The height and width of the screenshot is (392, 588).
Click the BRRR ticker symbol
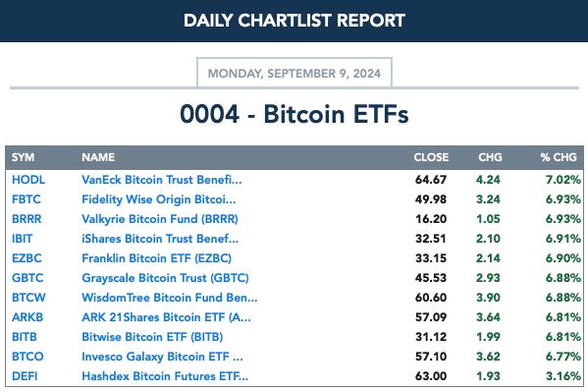27,219
